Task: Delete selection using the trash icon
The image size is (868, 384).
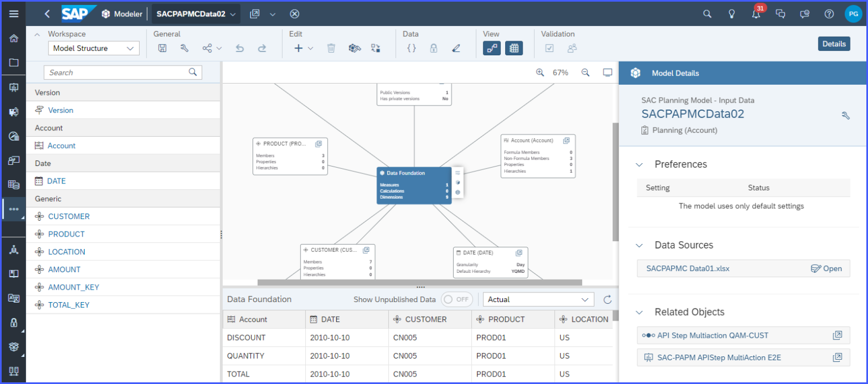Action: coord(332,48)
